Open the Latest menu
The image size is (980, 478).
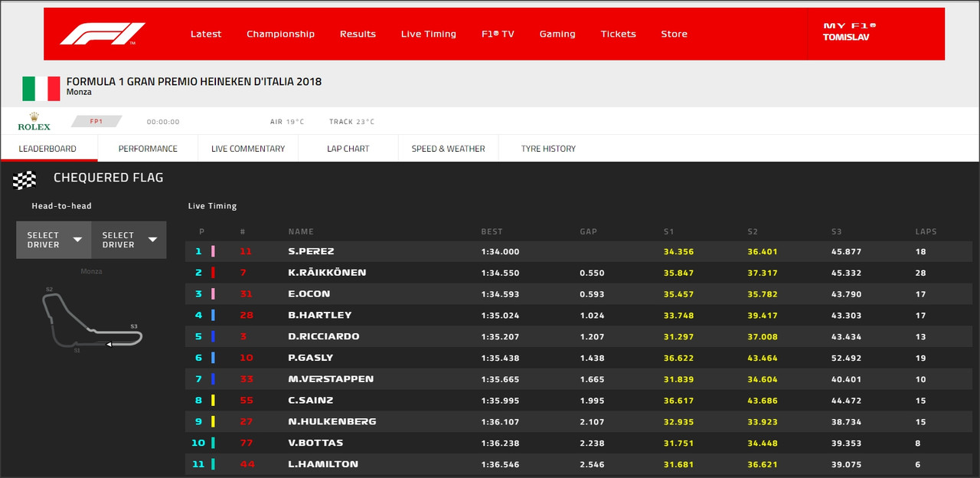tap(206, 34)
